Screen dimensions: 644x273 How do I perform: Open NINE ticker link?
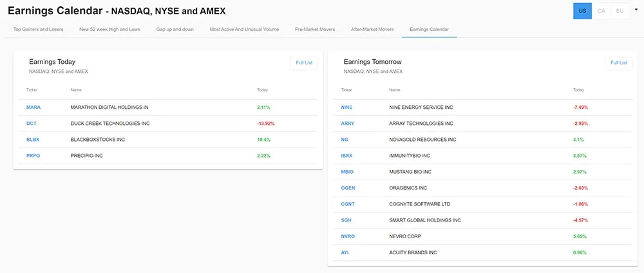click(x=346, y=107)
